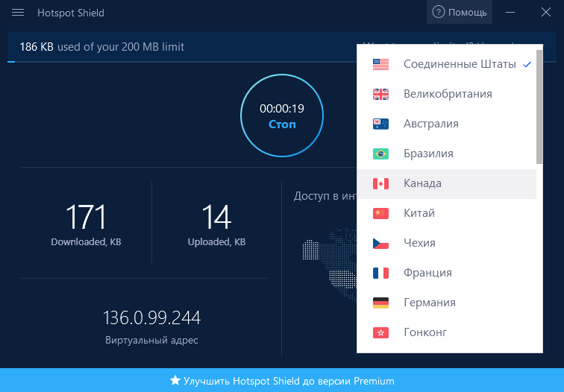Open the hamburger menu
This screenshot has height=392, width=564.
[18, 13]
